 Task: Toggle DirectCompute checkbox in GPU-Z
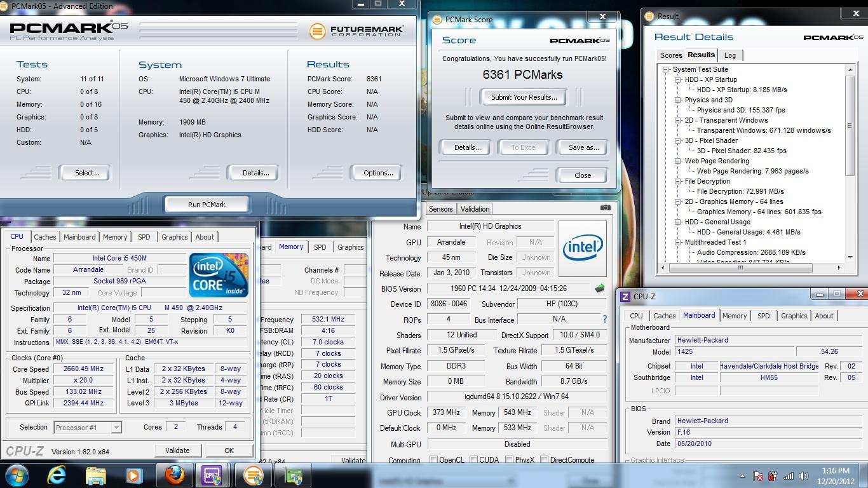(x=544, y=460)
